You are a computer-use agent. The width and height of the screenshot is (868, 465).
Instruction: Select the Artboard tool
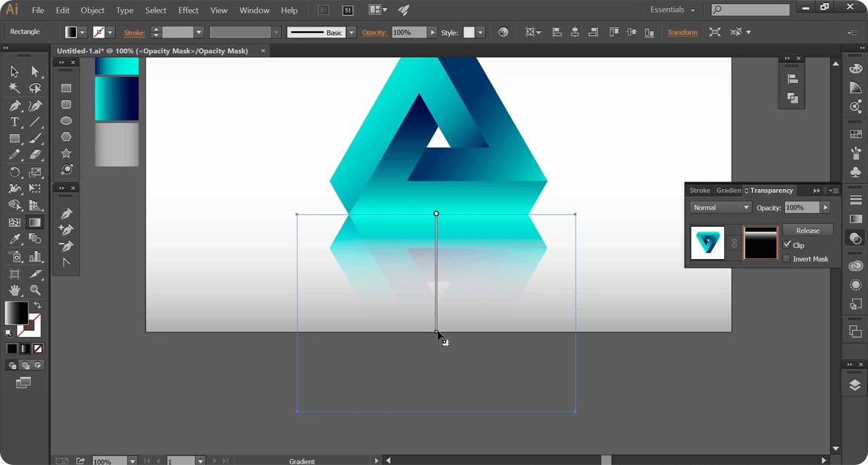[x=14, y=274]
